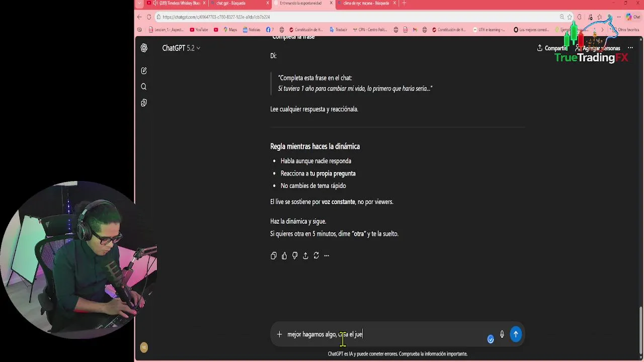Go back in the browser

click(x=139, y=17)
